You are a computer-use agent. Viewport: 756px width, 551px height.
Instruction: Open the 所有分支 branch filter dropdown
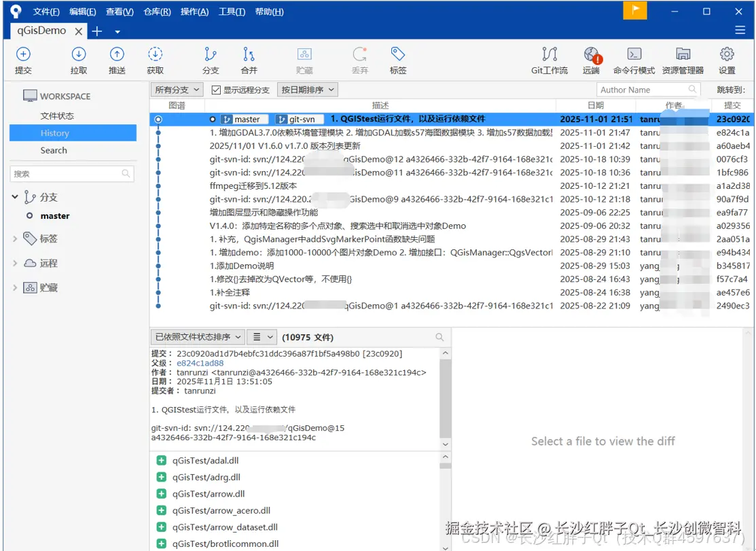(177, 90)
